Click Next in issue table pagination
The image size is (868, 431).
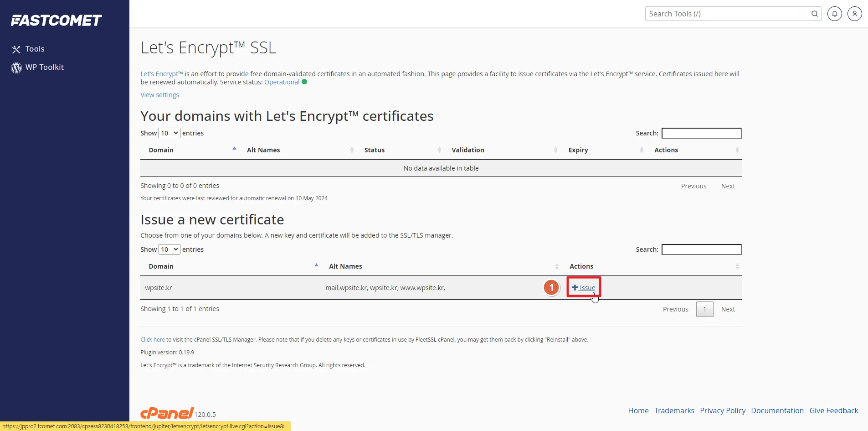(x=728, y=309)
